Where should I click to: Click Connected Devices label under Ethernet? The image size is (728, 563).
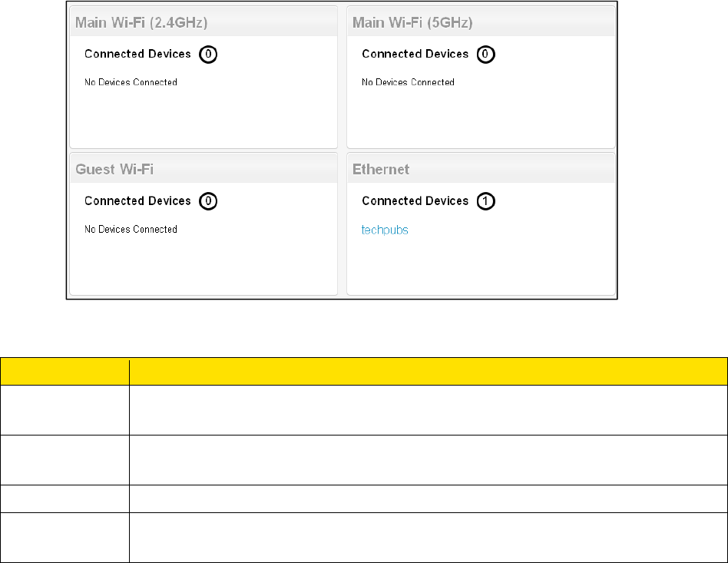(415, 200)
